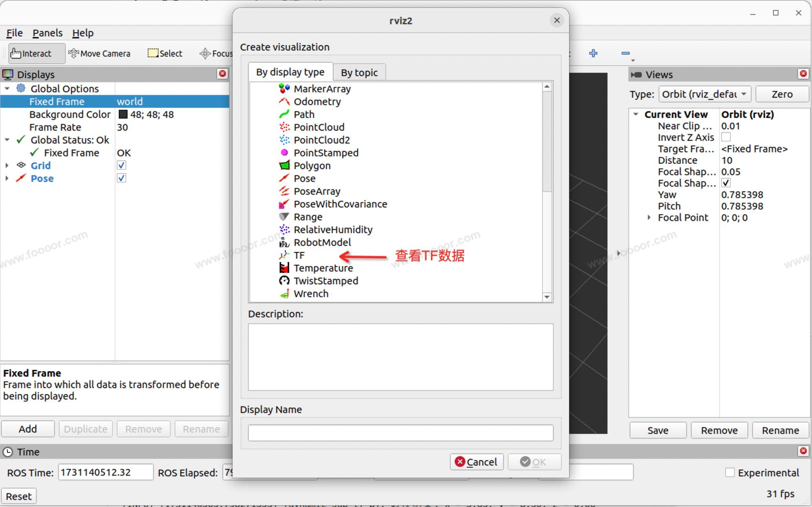Select the MarkerArray display icon
The image size is (812, 507).
(284, 89)
